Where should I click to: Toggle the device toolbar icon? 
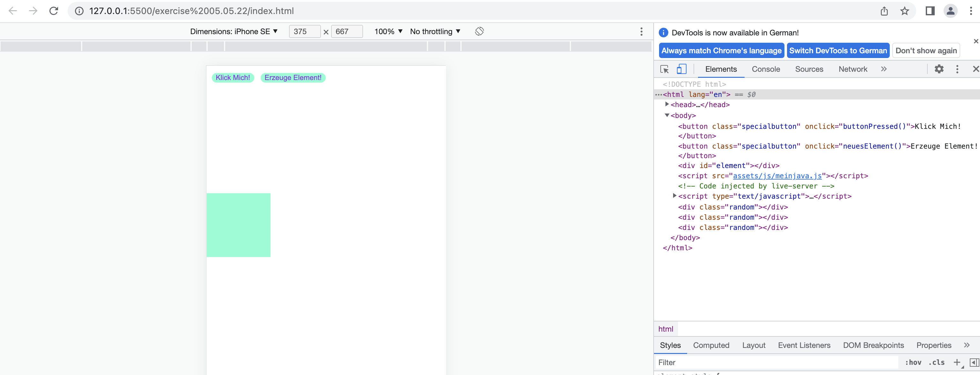(681, 69)
